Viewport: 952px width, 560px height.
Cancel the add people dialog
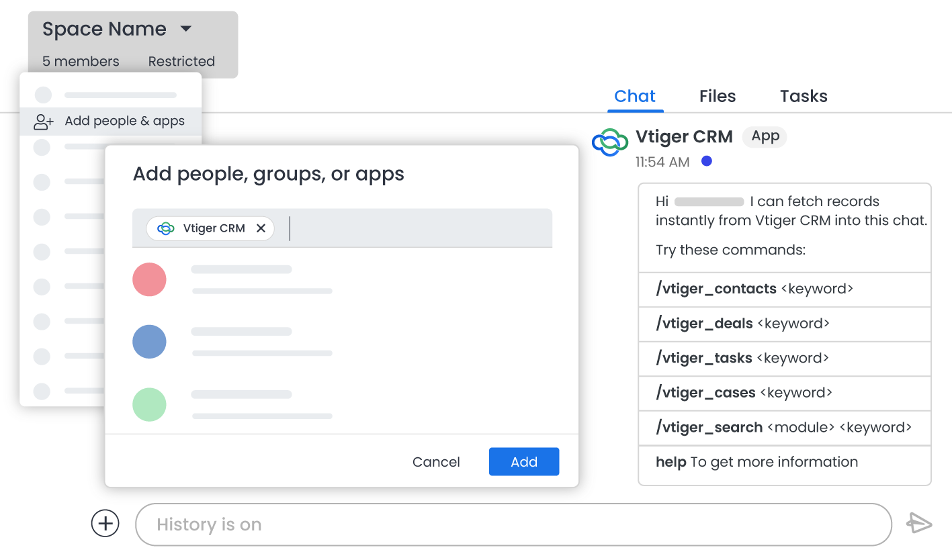point(436,462)
